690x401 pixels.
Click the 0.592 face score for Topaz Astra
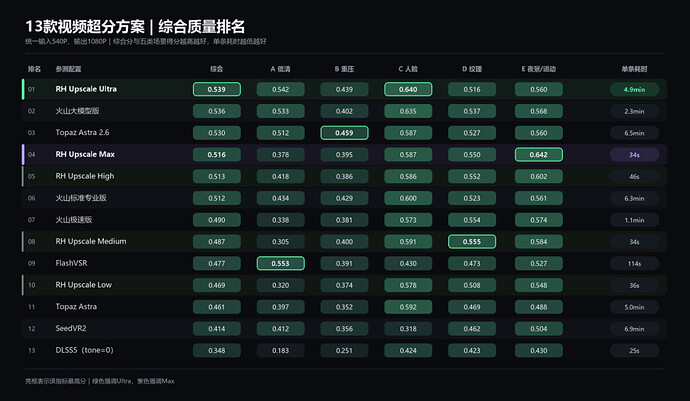[x=408, y=307]
